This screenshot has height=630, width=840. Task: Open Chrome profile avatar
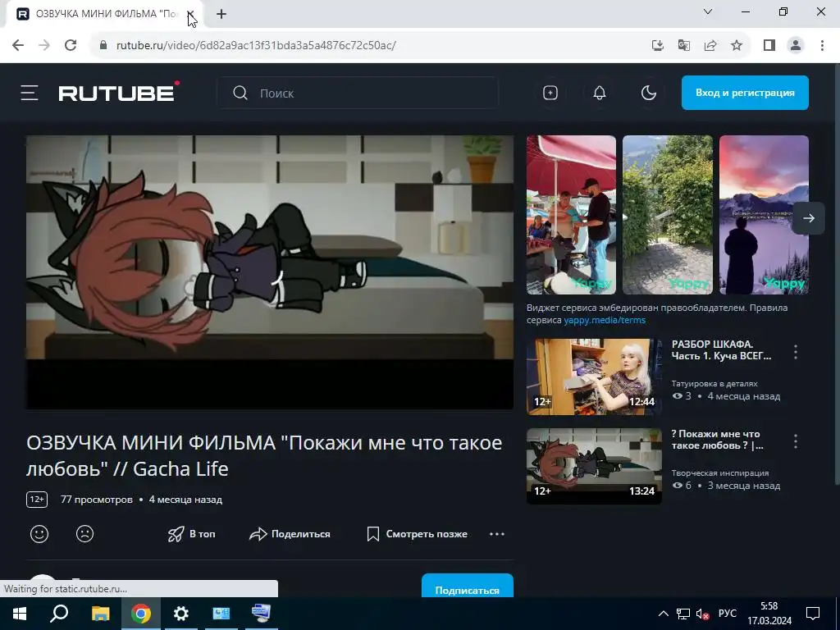[x=796, y=45]
